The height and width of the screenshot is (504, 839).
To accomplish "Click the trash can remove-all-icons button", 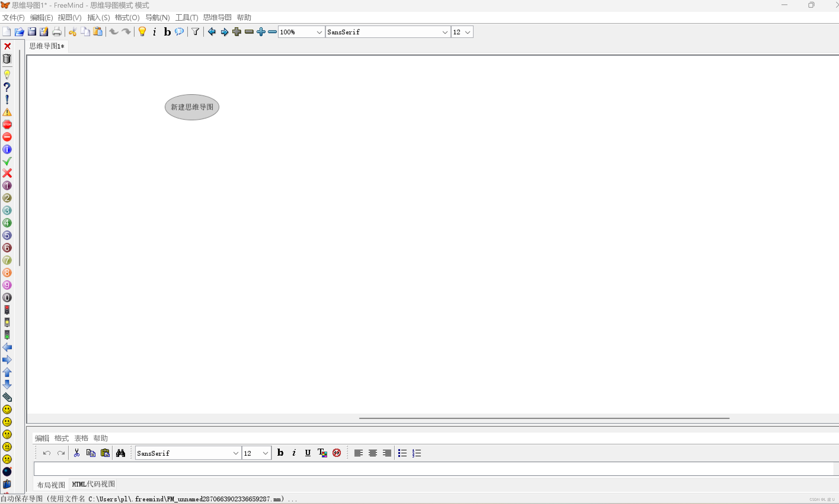I will 7,59.
